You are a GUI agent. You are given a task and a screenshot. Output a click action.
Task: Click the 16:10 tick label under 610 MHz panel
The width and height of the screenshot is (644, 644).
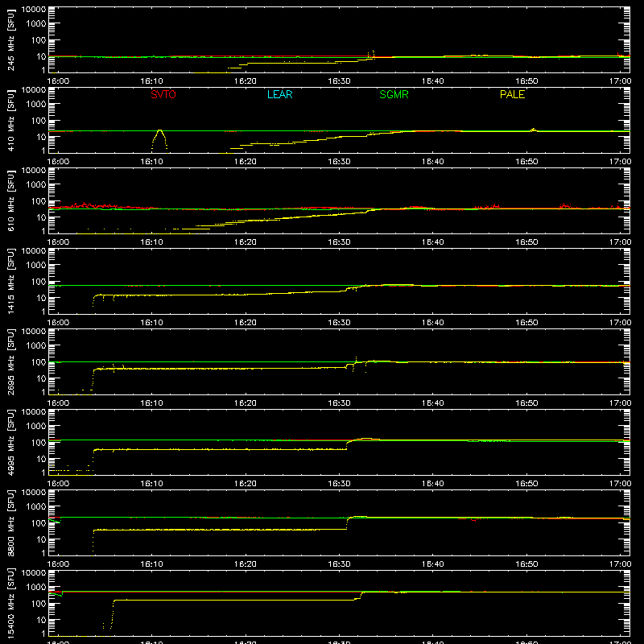151,242
